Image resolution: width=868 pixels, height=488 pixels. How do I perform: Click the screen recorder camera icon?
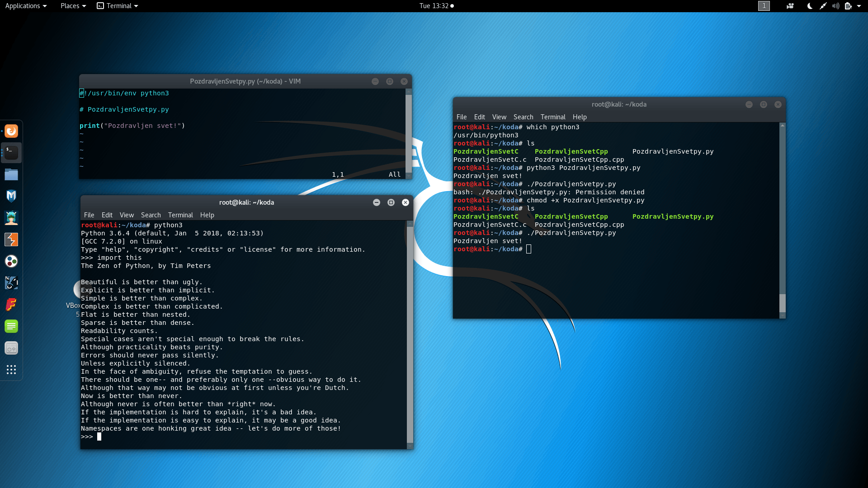(790, 6)
